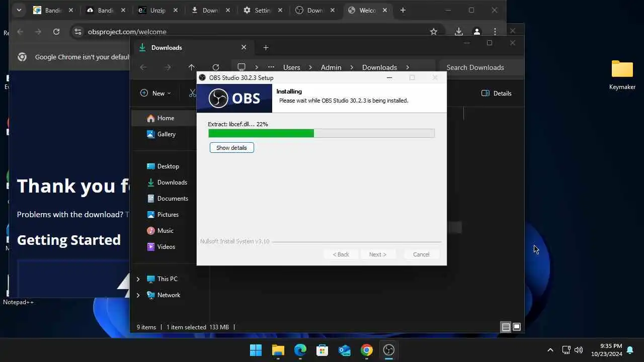Switch to the Settings tab in Chrome
The height and width of the screenshot is (362, 644).
[x=262, y=10]
